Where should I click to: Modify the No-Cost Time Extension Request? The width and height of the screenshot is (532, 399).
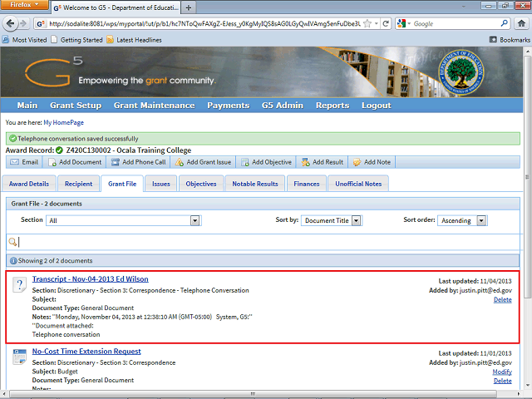coord(502,372)
